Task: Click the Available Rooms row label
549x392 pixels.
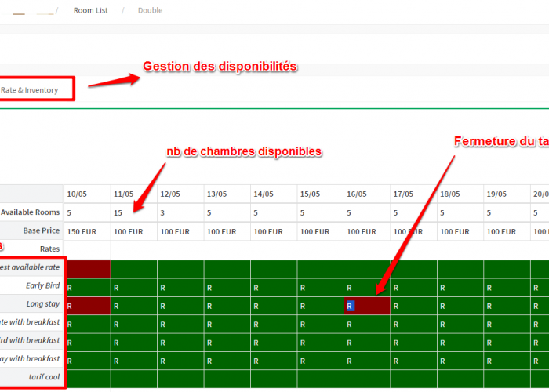Action: click(x=30, y=212)
